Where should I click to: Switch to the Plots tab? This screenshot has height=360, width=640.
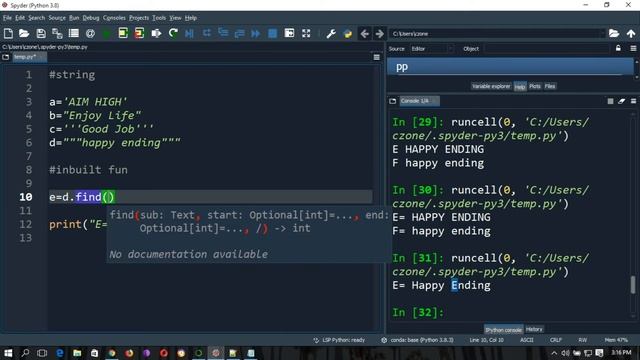[535, 86]
